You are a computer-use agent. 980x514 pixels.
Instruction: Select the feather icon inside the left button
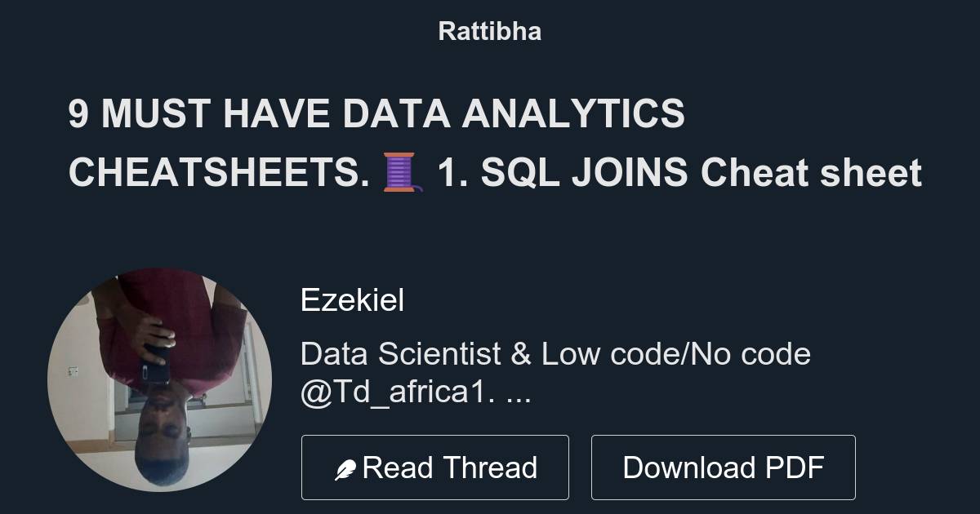point(346,467)
